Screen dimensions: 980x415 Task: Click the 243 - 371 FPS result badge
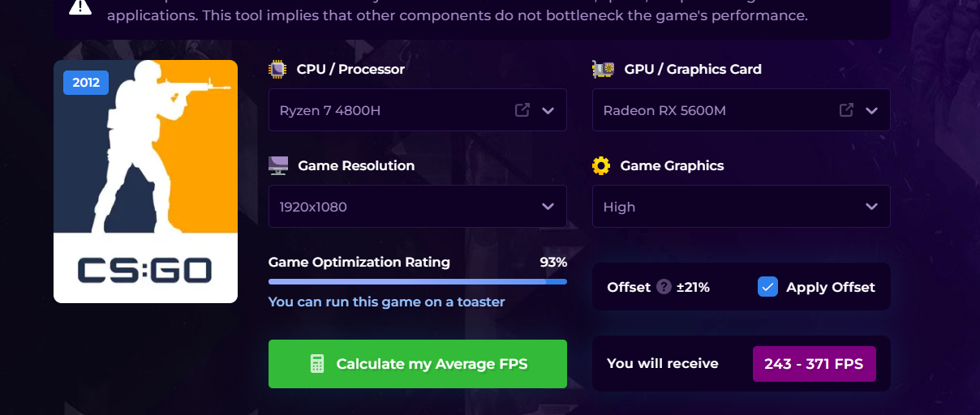click(x=814, y=364)
